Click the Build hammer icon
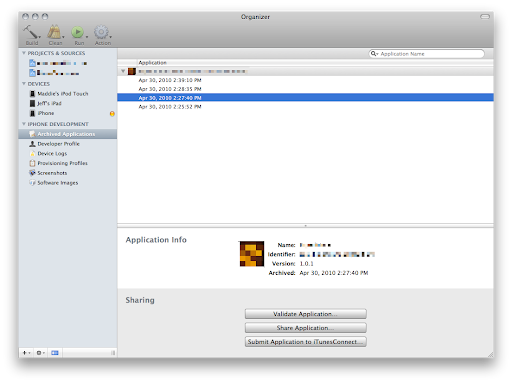This screenshot has width=512, height=383. point(30,32)
